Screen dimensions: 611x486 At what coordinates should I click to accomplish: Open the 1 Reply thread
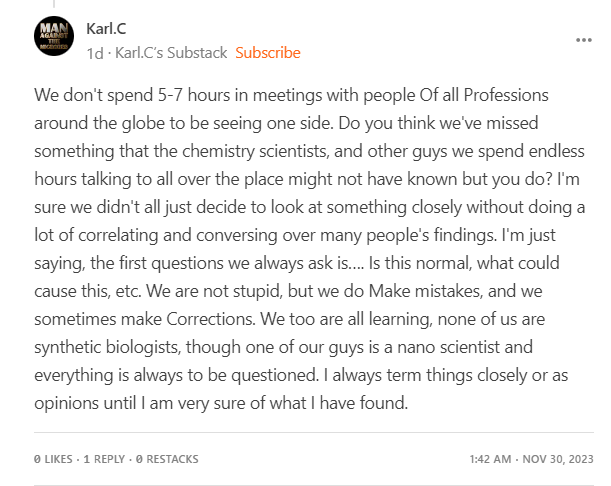pyautogui.click(x=104, y=459)
